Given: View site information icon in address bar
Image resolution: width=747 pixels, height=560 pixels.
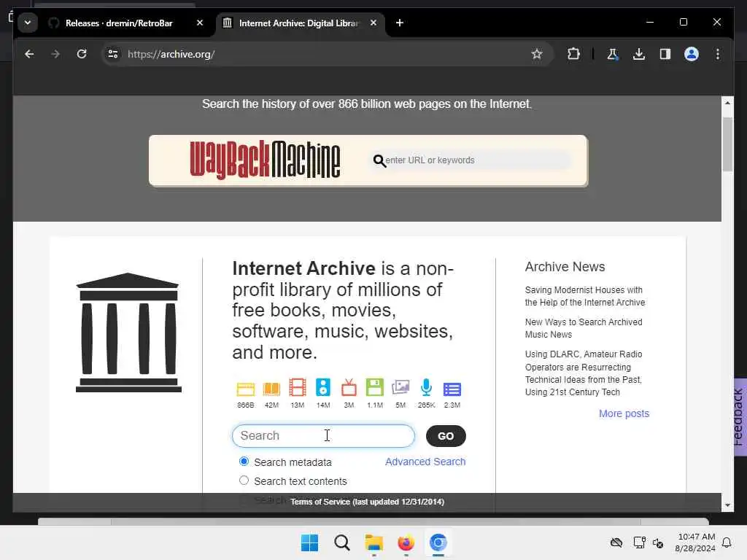Looking at the screenshot, I should (113, 54).
